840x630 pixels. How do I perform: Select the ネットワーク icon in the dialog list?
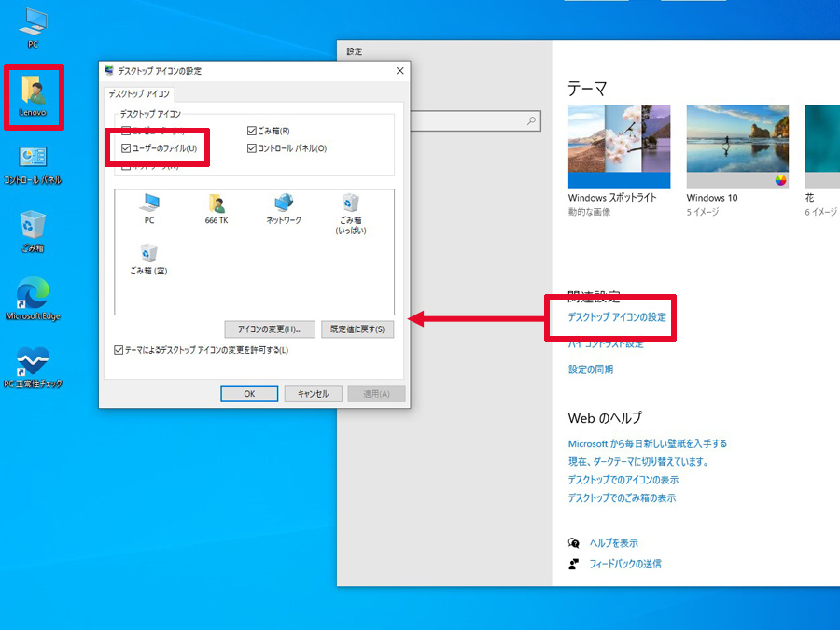(x=284, y=209)
